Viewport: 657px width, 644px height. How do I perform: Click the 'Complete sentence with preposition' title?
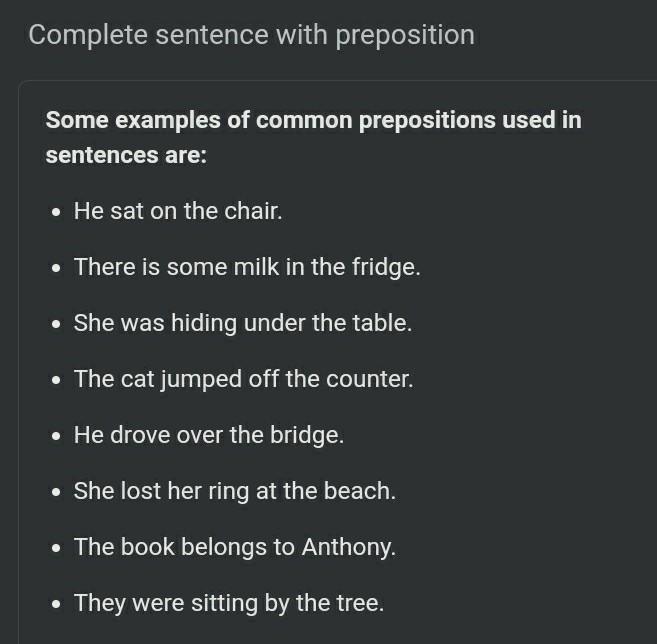point(251,35)
